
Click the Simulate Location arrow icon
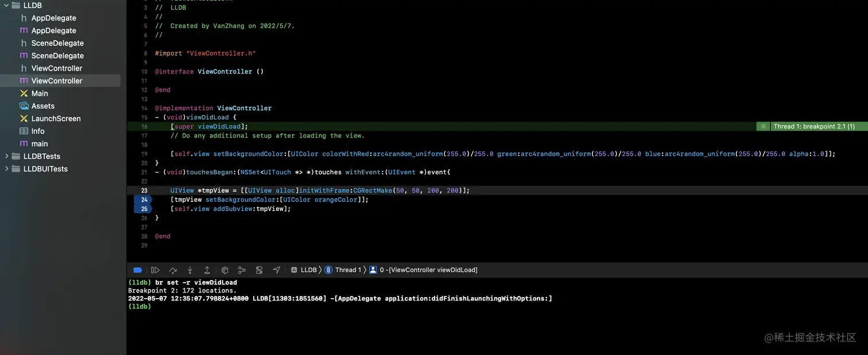point(277,270)
